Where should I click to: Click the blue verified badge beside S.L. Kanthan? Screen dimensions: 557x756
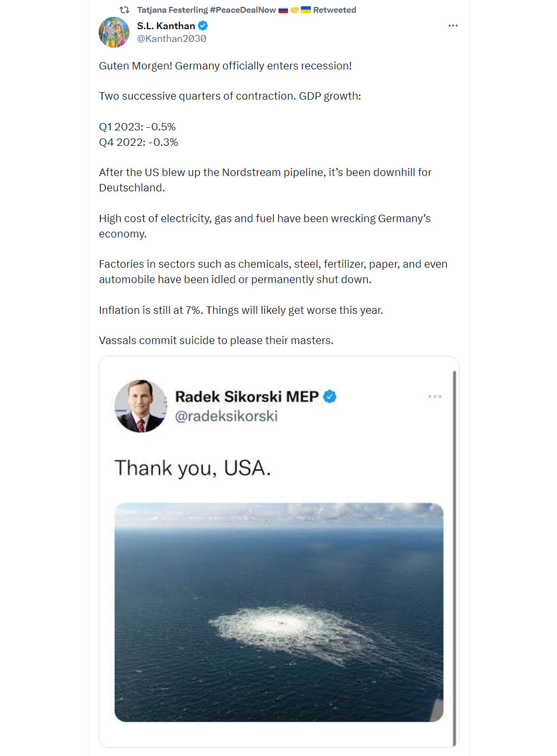tap(203, 25)
